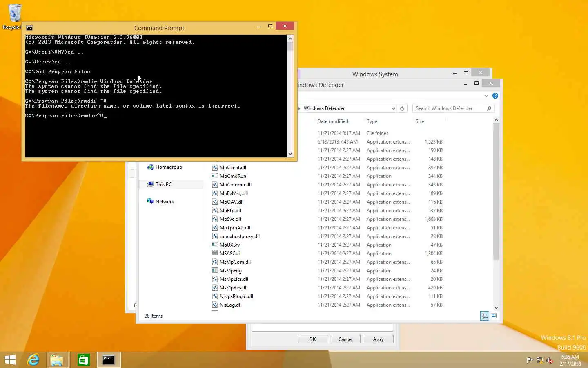Open File Explorer from taskbar
Viewport: 588px width, 368px height.
click(57, 360)
